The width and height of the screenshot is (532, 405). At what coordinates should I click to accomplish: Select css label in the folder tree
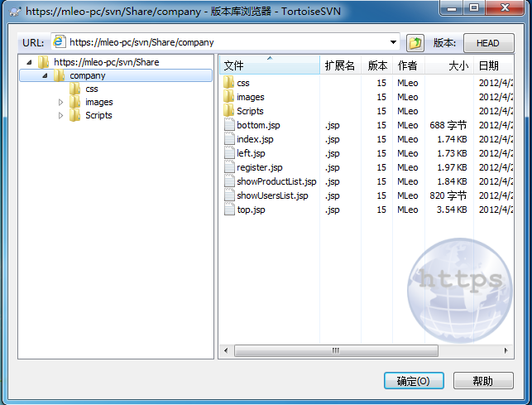[x=92, y=89]
